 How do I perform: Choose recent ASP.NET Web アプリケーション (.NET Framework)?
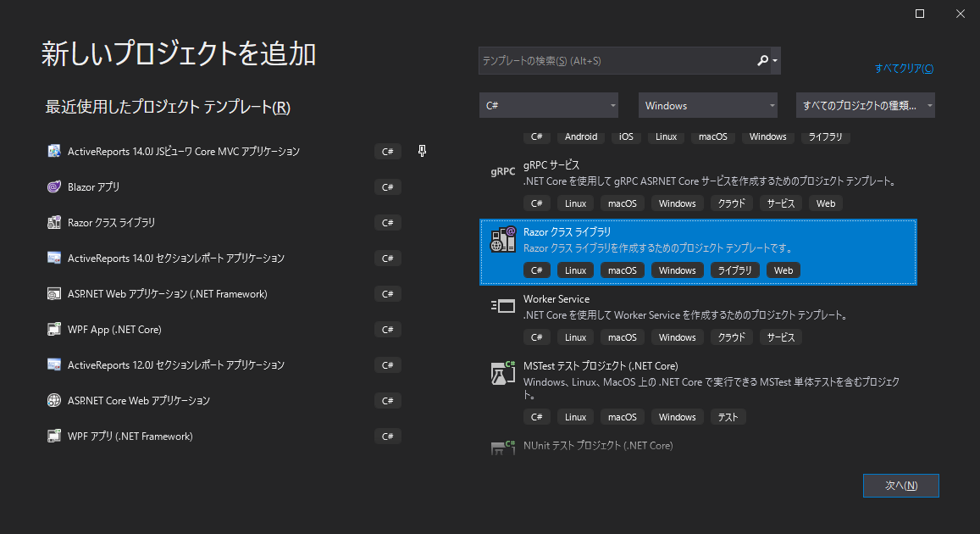coord(168,294)
